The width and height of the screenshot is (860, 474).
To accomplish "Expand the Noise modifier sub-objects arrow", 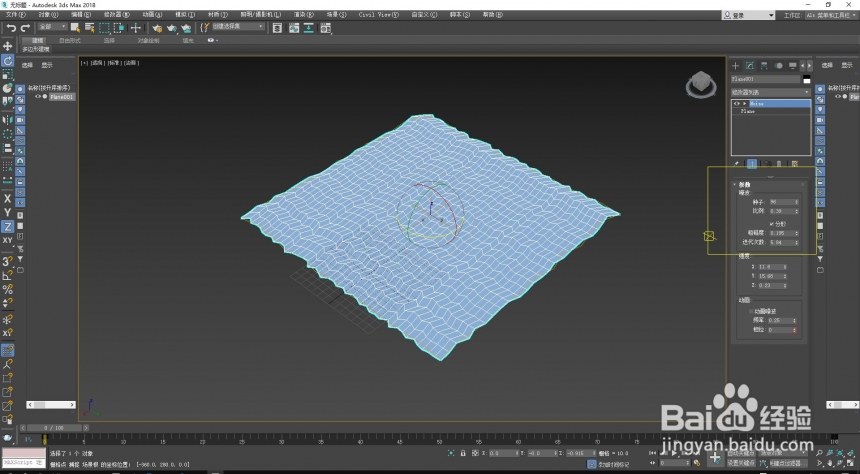I will [x=744, y=103].
